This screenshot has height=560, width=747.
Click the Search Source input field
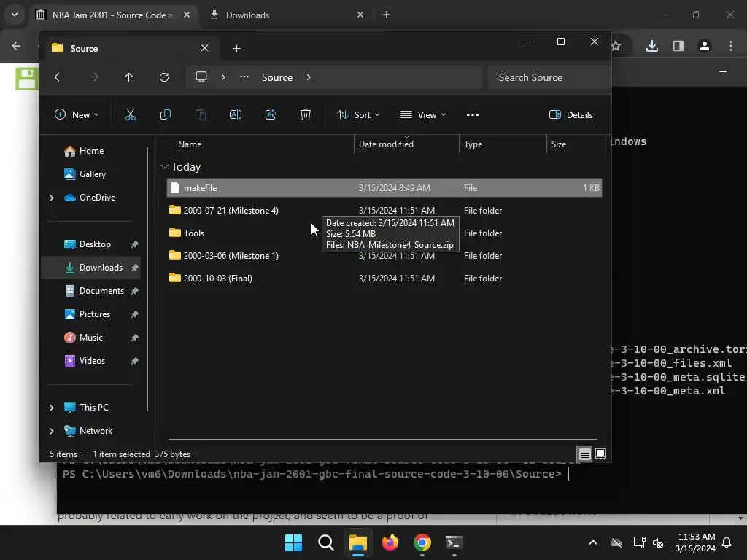[549, 77]
